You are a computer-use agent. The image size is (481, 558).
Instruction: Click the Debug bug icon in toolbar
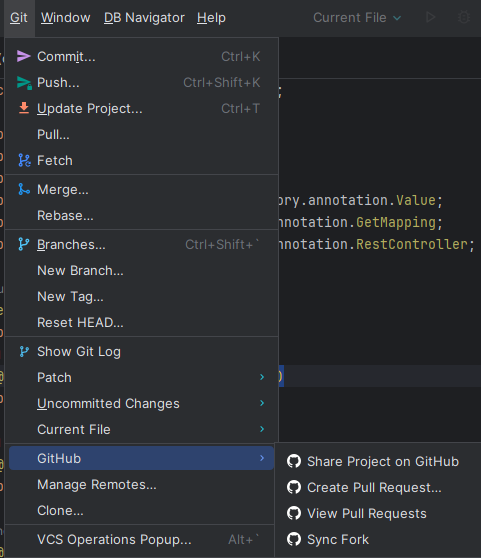(464, 17)
